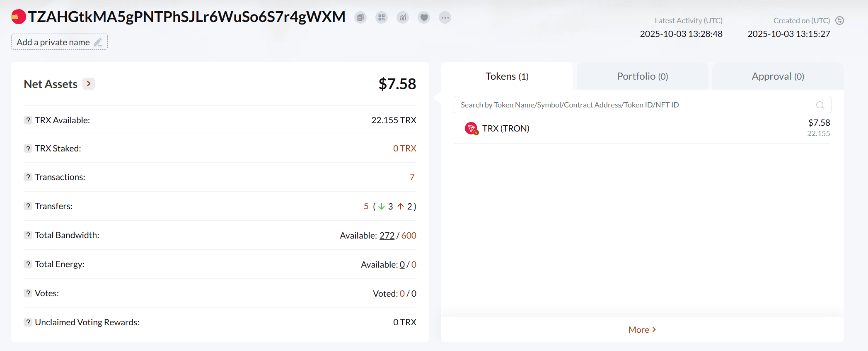The image size is (868, 351).
Task: Click the help icon beside Total Bandwidth
Action: 28,235
